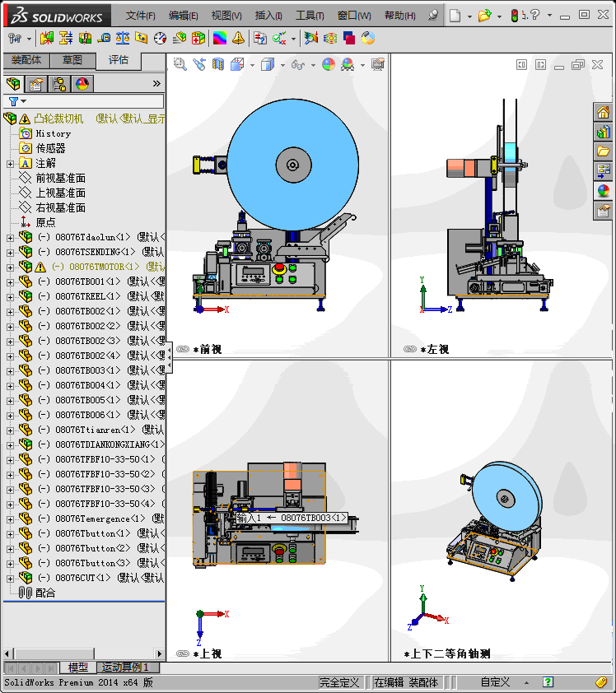The image size is (616, 693).
Task: Switch to the 草图 tab
Action: pyautogui.click(x=72, y=60)
